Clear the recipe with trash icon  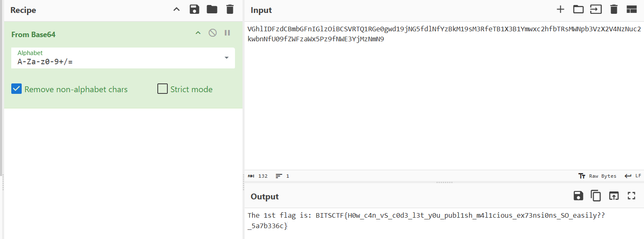[x=230, y=9]
